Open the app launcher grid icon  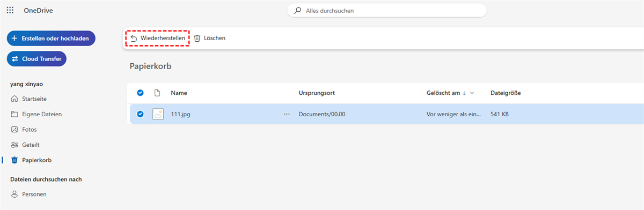click(10, 10)
